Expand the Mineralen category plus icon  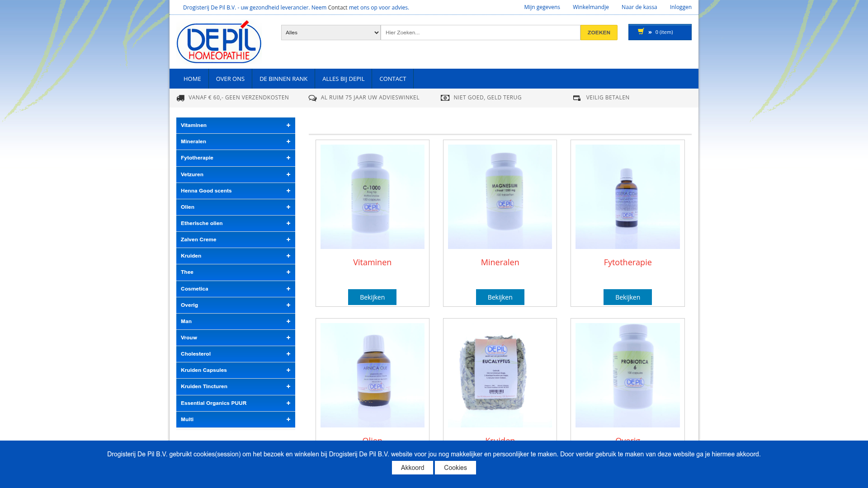pos(288,141)
